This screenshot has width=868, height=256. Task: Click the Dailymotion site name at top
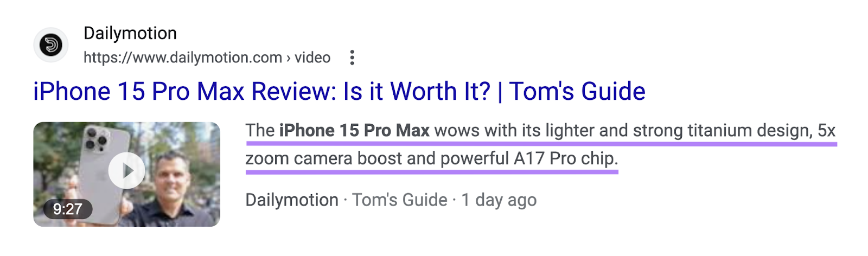coord(130,33)
